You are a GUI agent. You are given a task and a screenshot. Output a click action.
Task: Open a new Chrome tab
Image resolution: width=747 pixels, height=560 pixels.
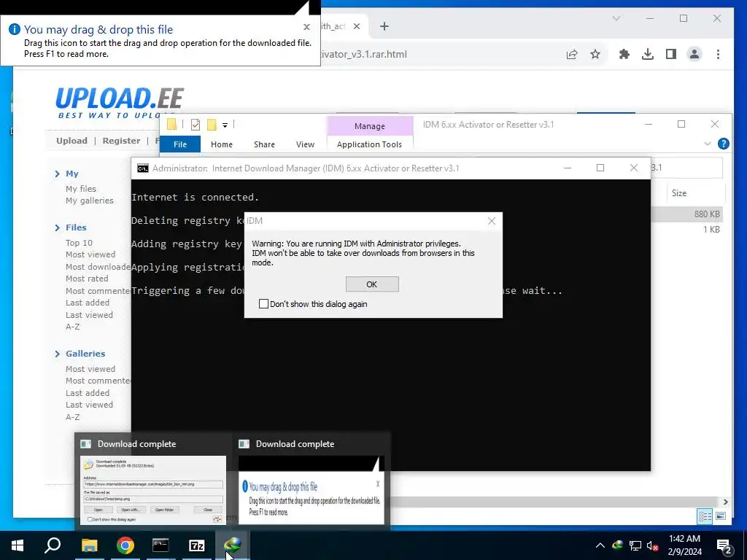coord(384,26)
